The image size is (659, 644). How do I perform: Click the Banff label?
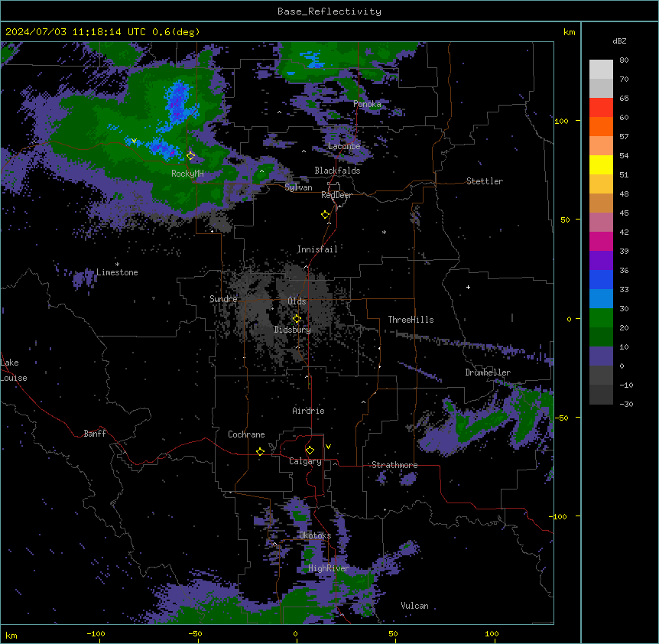pos(95,434)
